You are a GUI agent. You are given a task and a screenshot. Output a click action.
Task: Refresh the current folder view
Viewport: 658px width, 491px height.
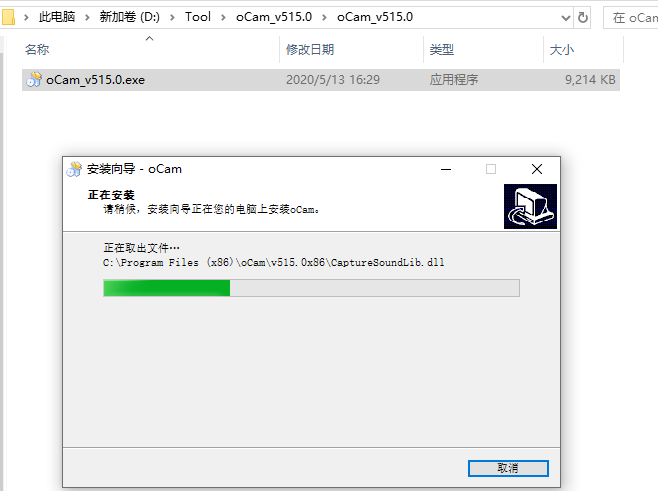tap(582, 17)
